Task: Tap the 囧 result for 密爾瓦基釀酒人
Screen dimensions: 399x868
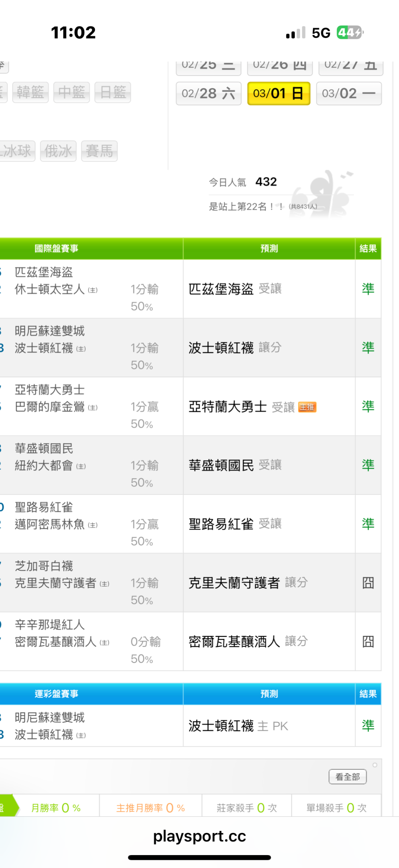Action: 368,641
